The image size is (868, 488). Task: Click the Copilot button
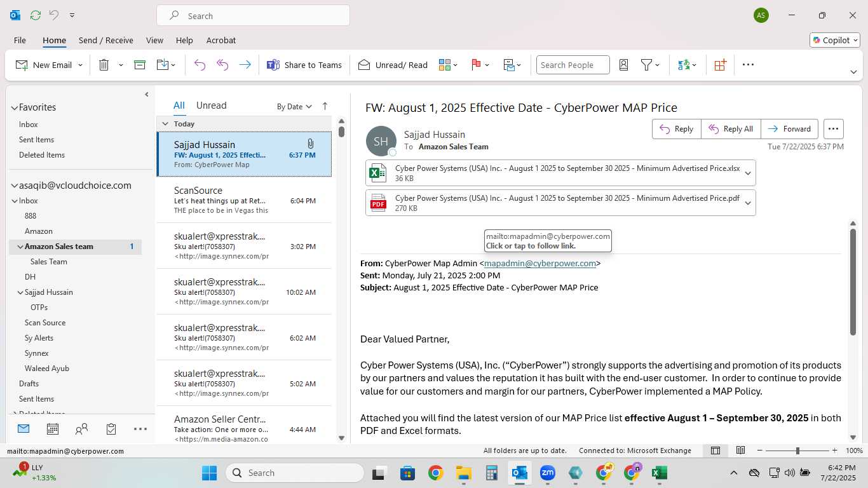835,40
